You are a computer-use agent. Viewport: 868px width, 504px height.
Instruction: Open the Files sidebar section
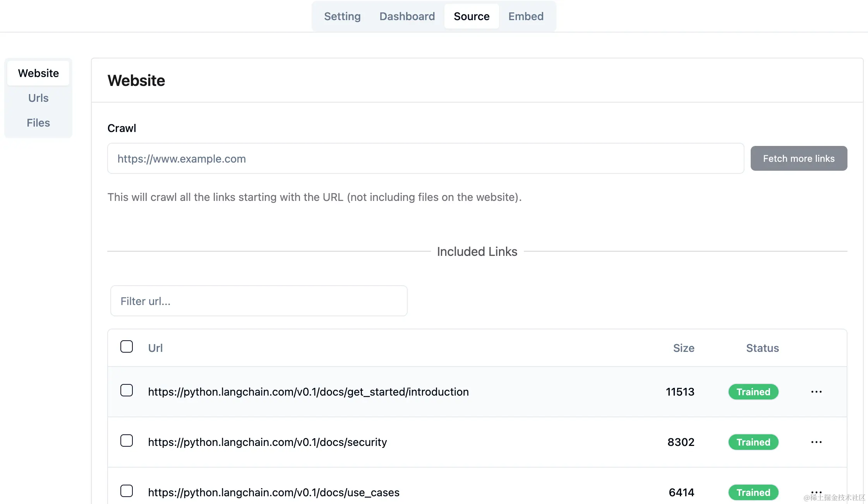38,123
